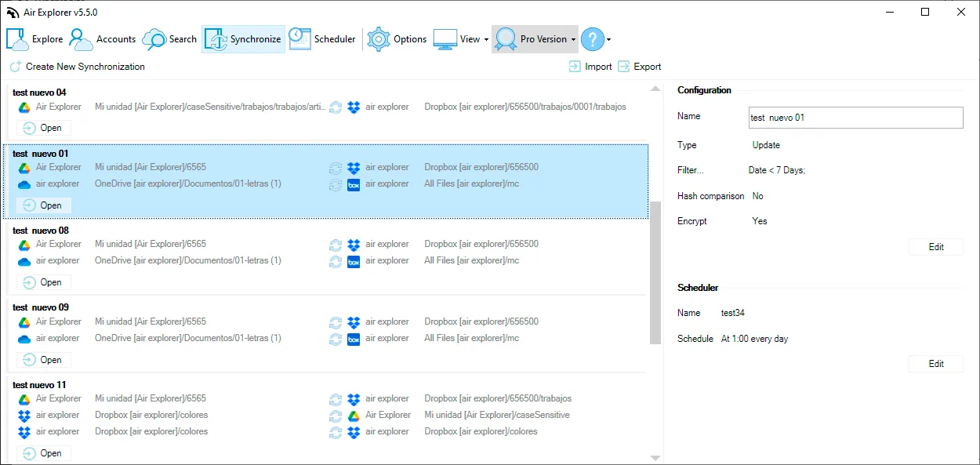Screen dimensions: 980x465
Task: Expand the View dropdown arrow
Action: tap(486, 40)
